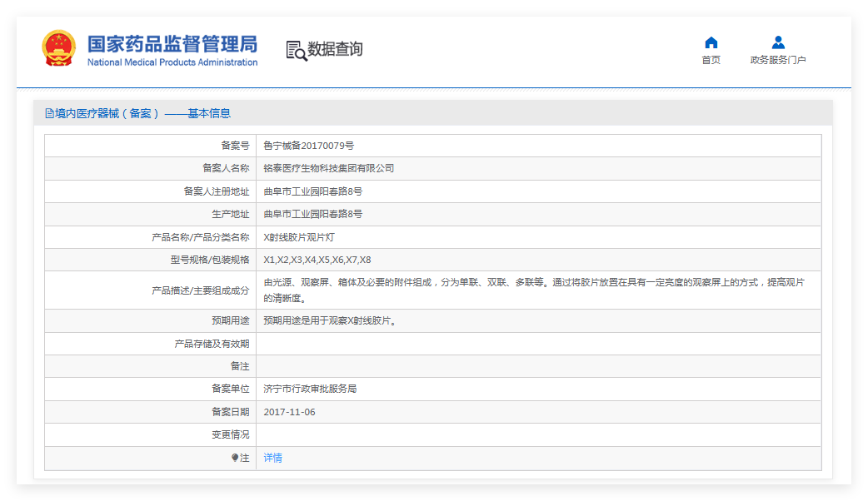Click the document icon before 境内医疗器械
The image size is (868, 501).
click(x=49, y=113)
